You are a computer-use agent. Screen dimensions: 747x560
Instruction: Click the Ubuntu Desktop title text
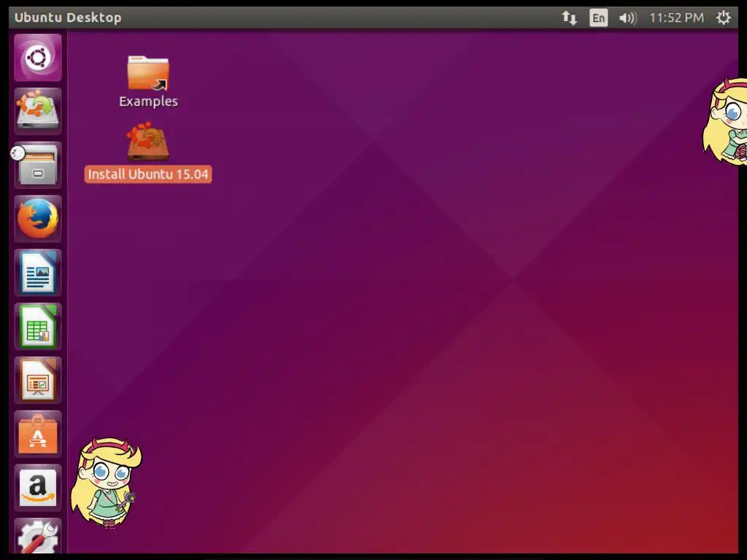pos(68,17)
